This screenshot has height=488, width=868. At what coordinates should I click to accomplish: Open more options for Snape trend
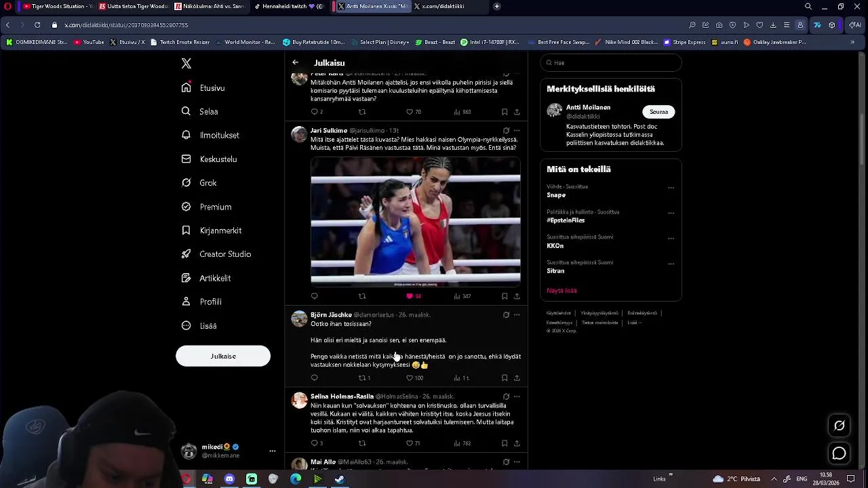(671, 188)
